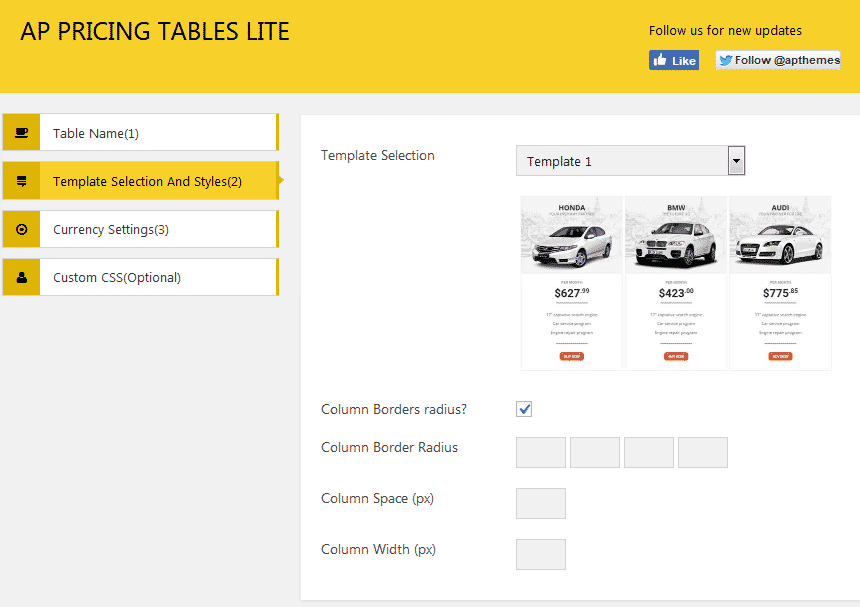This screenshot has width=860, height=607.
Task: Click the 'Column Space (px)' label
Action: [377, 498]
